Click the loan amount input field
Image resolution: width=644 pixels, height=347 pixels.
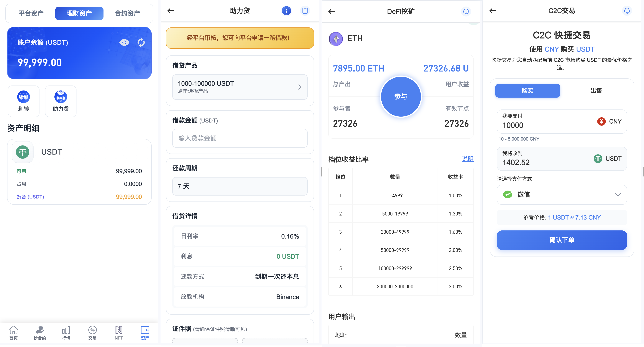pos(240,138)
